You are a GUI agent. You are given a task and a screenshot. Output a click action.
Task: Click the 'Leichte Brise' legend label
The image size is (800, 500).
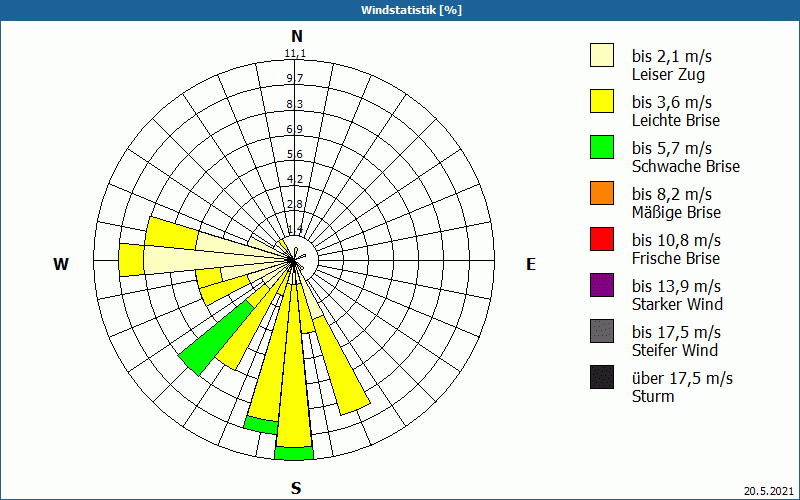coord(676,120)
